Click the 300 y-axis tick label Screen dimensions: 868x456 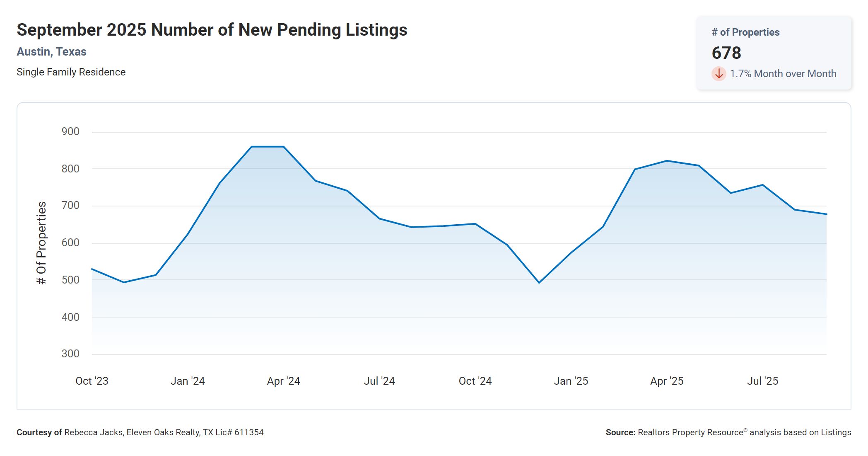click(x=70, y=354)
